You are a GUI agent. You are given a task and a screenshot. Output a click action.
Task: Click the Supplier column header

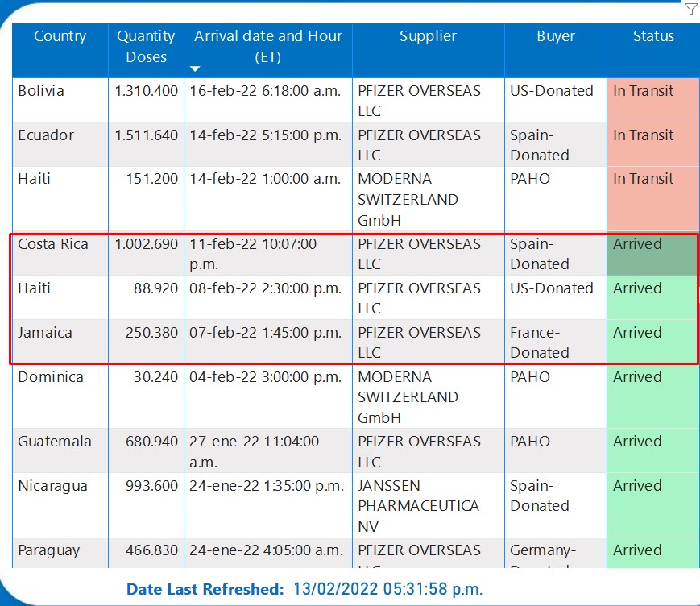428,36
